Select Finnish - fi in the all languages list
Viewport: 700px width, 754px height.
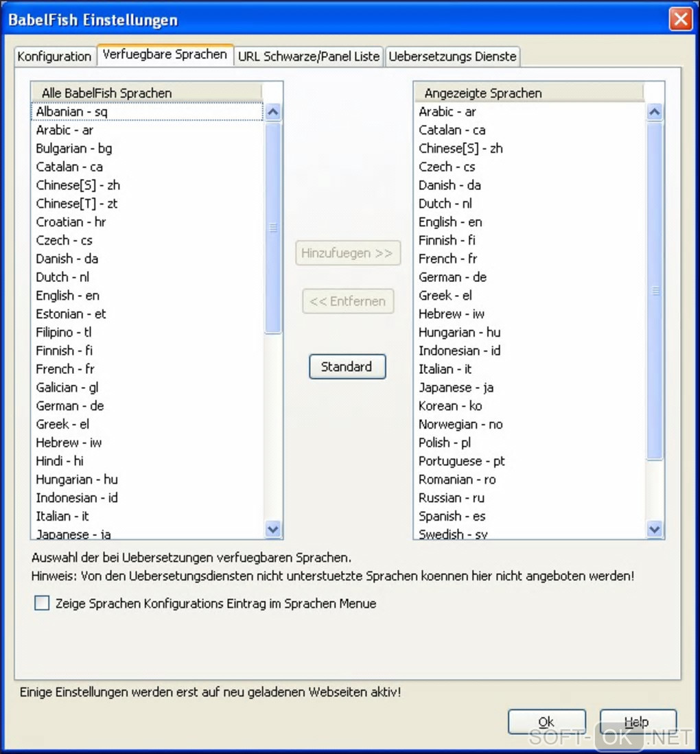(x=148, y=350)
